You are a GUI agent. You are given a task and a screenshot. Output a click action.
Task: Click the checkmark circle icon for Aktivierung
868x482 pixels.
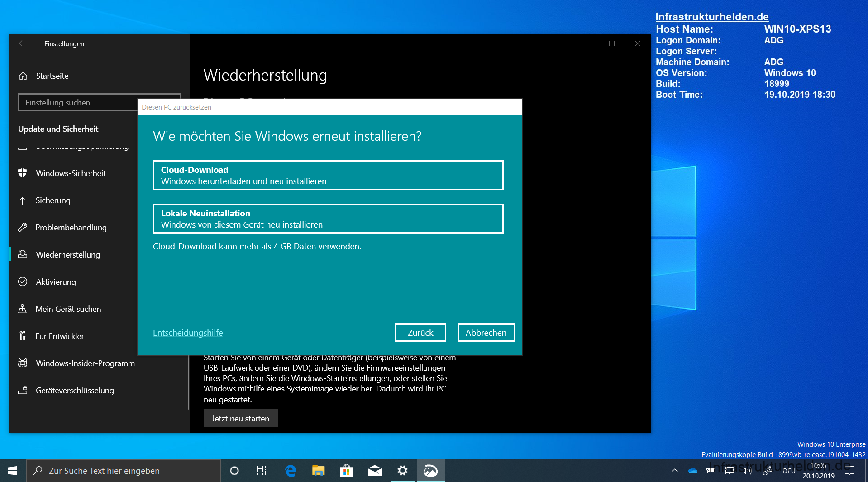23,282
